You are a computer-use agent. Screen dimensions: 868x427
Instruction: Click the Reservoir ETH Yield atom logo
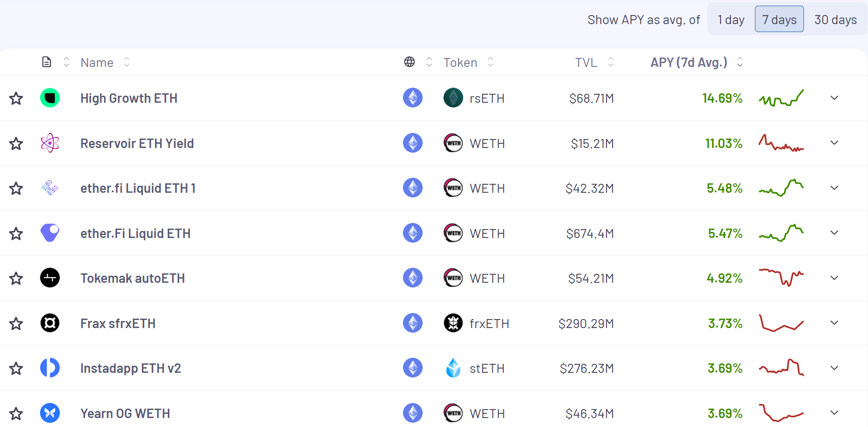50,143
